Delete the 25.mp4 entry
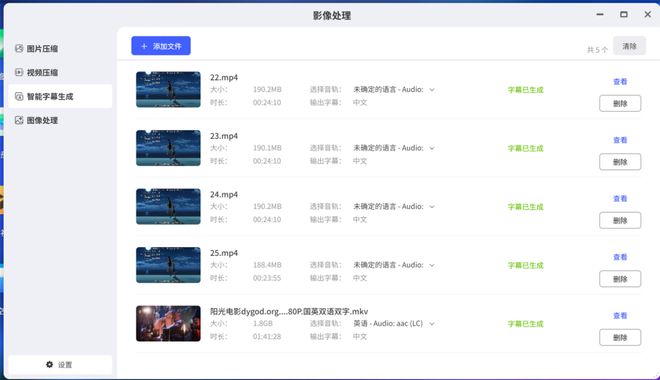 [620, 279]
